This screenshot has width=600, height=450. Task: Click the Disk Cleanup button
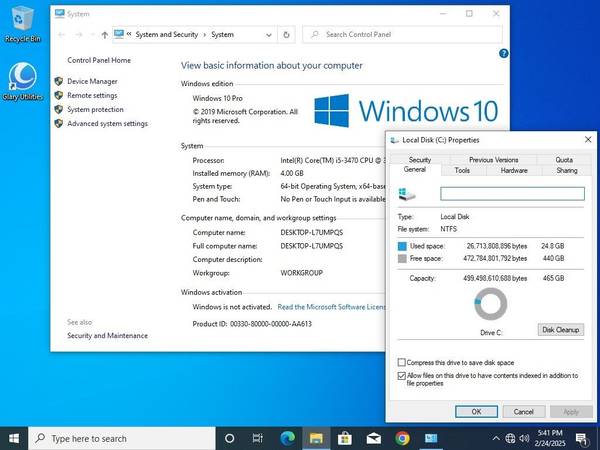tap(560, 329)
